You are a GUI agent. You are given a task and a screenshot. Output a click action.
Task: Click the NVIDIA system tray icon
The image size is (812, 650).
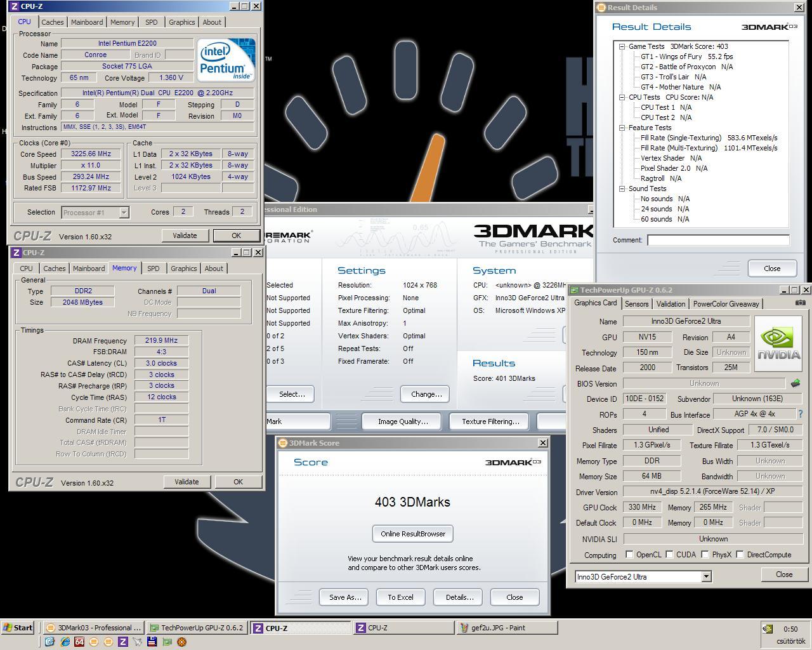[x=768, y=628]
